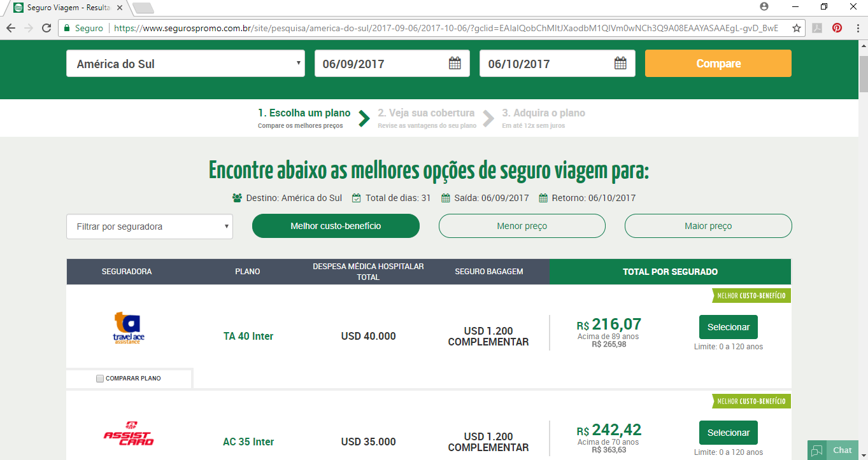
Task: Click the browser forward arrow
Action: tap(29, 28)
